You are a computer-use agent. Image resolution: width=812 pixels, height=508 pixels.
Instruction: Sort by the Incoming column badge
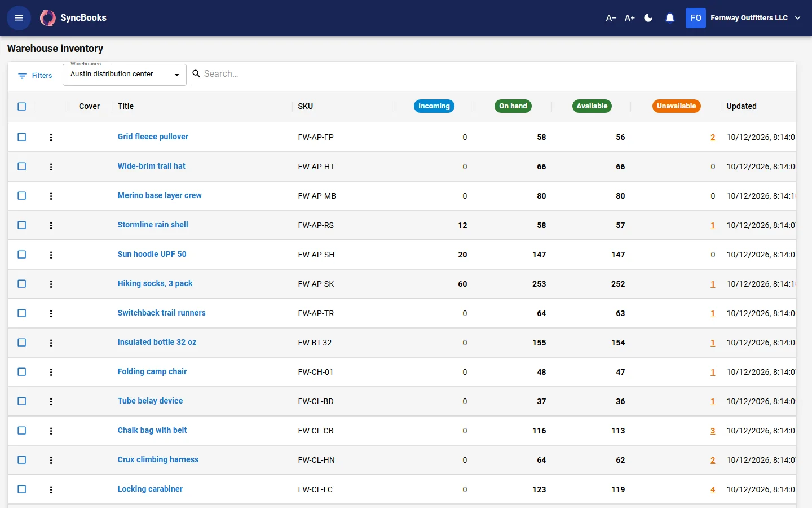(434, 106)
